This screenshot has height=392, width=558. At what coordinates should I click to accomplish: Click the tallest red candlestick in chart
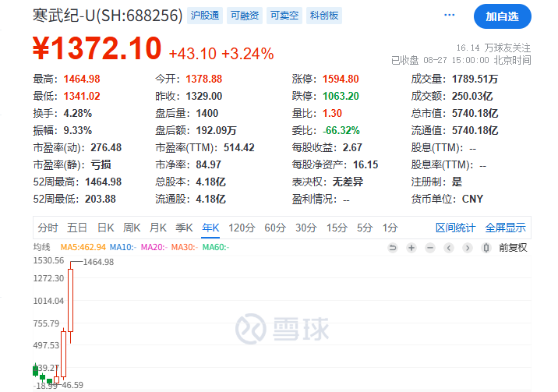(70, 301)
